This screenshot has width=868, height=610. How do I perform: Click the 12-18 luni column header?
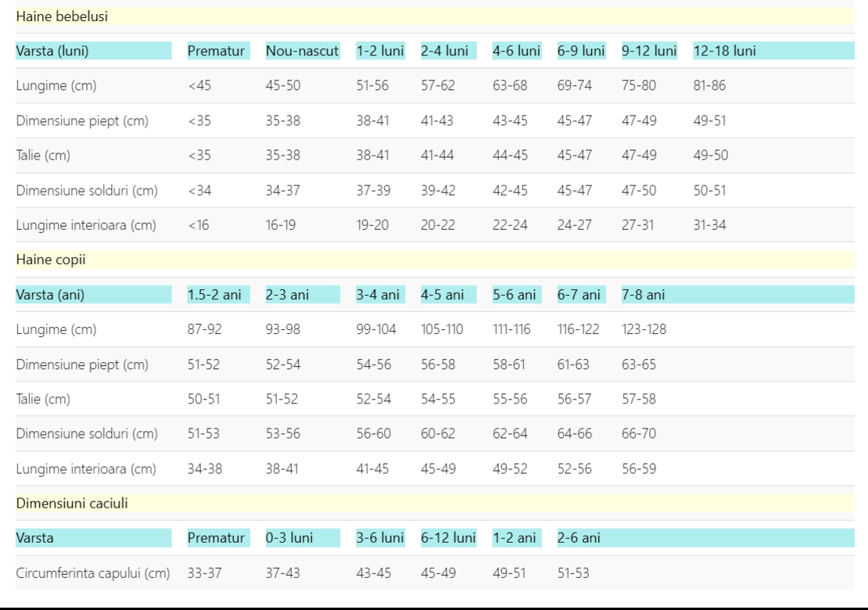[x=724, y=51]
